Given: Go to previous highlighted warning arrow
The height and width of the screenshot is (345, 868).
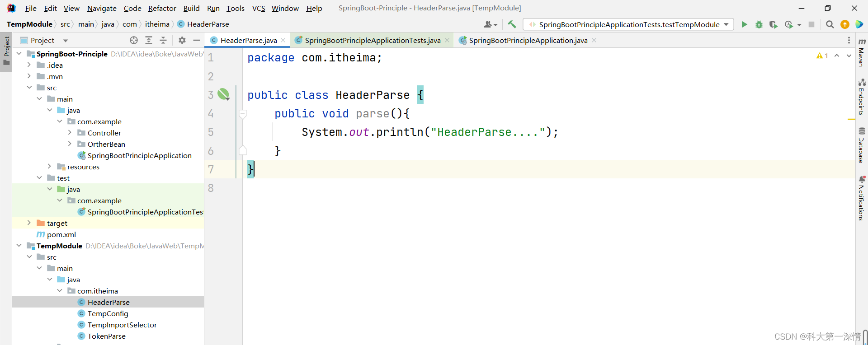Looking at the screenshot, I should click(837, 56).
